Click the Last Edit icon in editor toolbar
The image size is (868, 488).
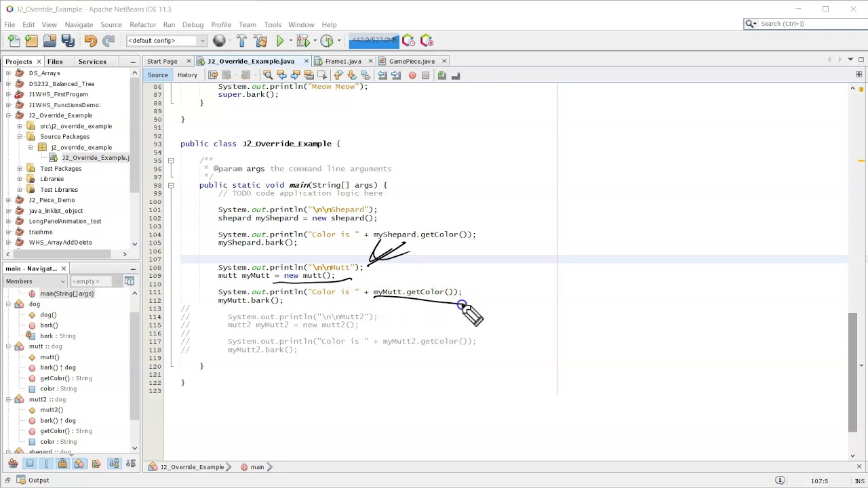[213, 75]
